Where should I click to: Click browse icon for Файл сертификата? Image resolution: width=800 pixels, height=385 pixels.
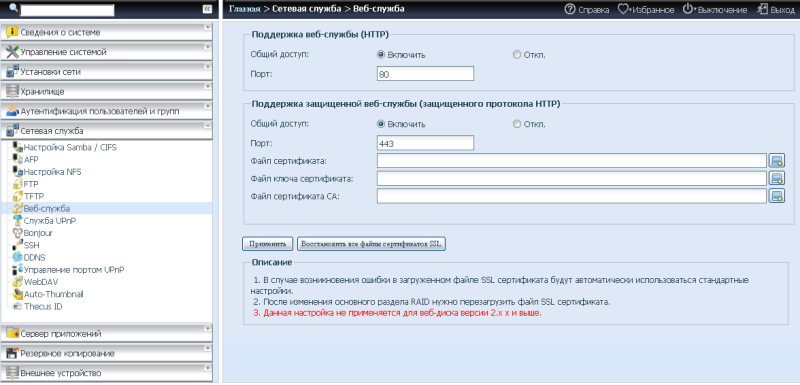click(x=777, y=161)
